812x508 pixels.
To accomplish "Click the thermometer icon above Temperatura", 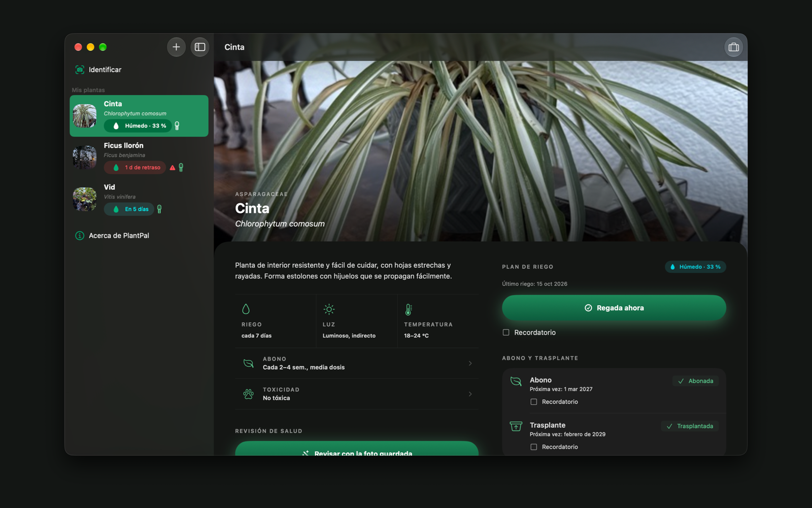I will click(x=409, y=309).
